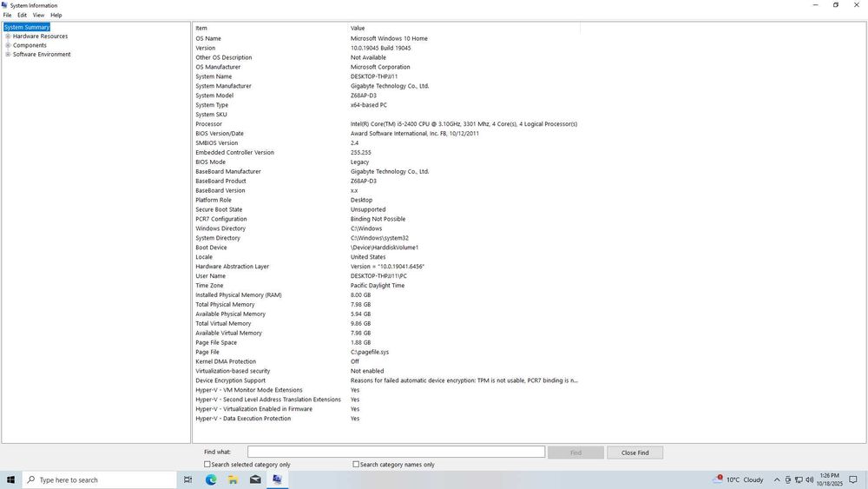Screen dimensions: 868x489
Task: Click the weather 10°C Cloudy widget
Action: click(739, 479)
